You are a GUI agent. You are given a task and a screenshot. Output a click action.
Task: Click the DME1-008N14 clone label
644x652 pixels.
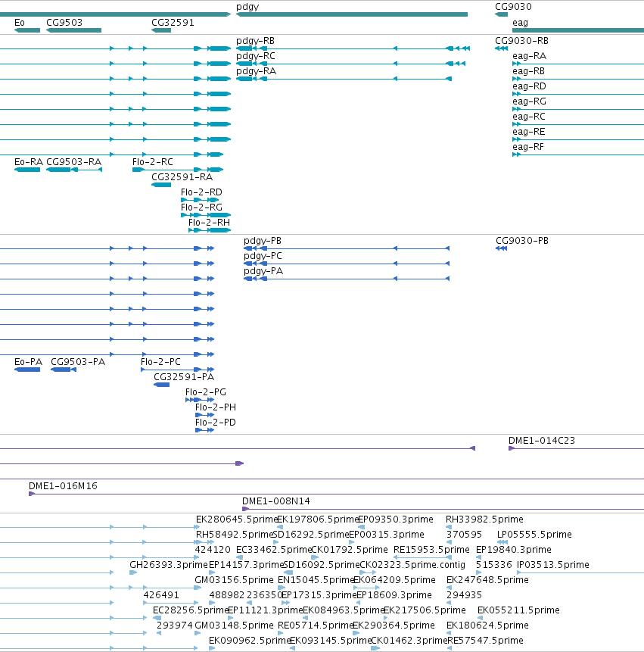276,501
